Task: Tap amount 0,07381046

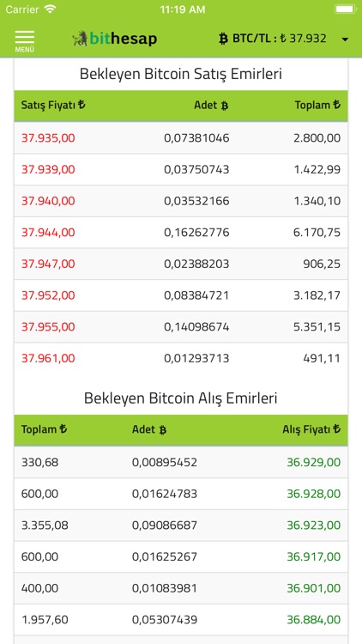Action: pos(196,138)
